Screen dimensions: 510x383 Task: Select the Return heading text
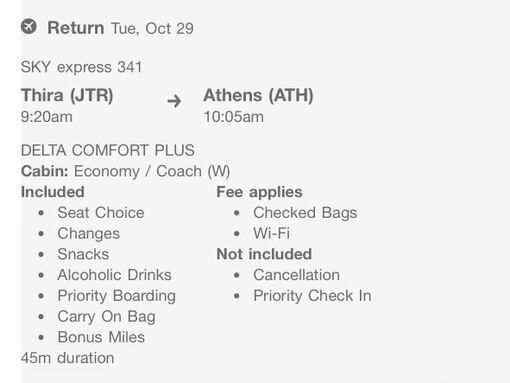[x=76, y=28]
